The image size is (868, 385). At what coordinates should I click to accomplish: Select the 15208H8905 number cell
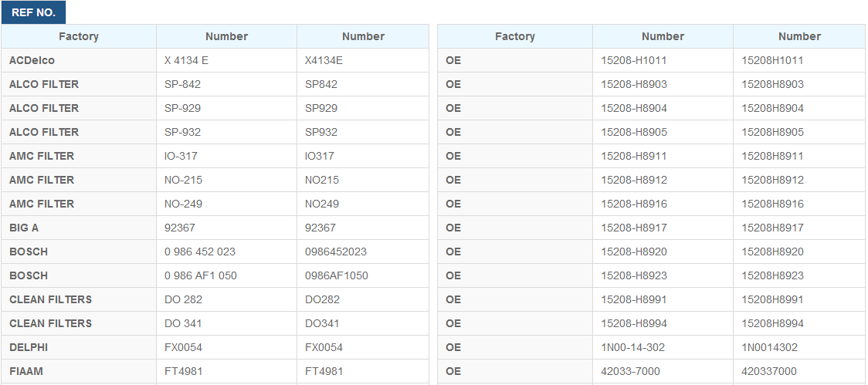(x=798, y=132)
